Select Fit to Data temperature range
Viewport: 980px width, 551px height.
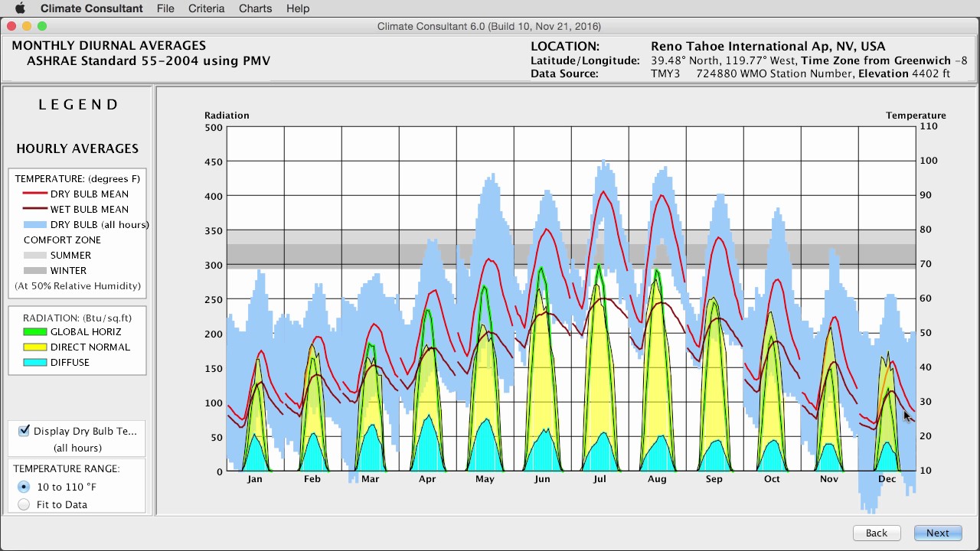24,504
